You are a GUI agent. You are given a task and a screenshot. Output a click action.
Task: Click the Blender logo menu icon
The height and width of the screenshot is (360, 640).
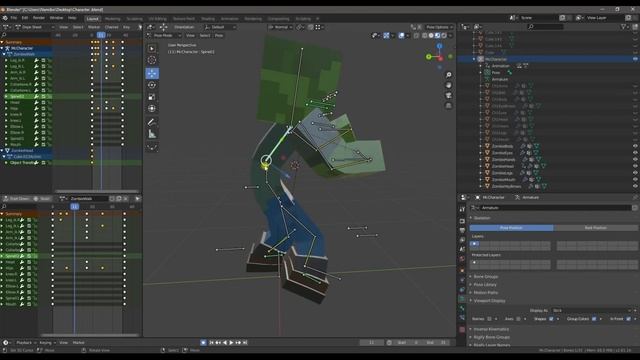pyautogui.click(x=5, y=18)
